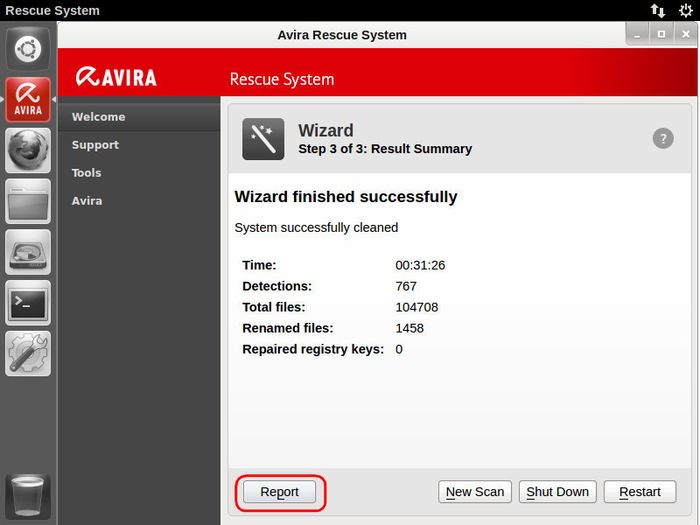The height and width of the screenshot is (525, 700).
Task: Open the wrench and gear tools icon
Action: [x=28, y=354]
